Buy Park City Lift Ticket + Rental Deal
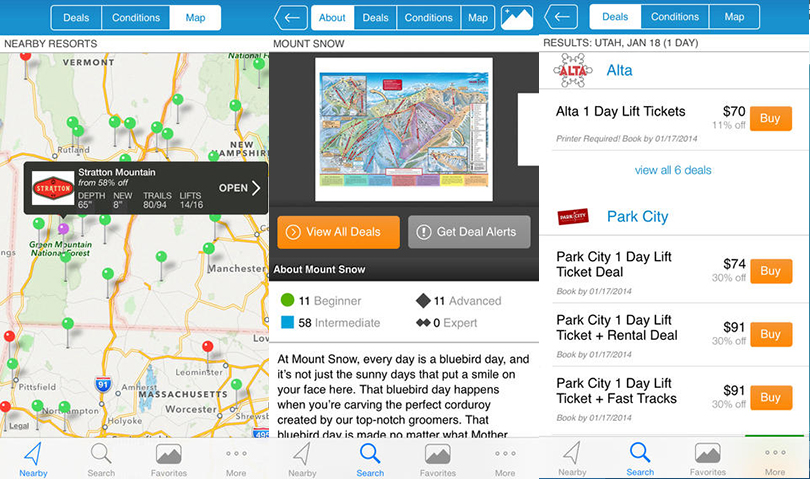The image size is (810, 479). (770, 334)
